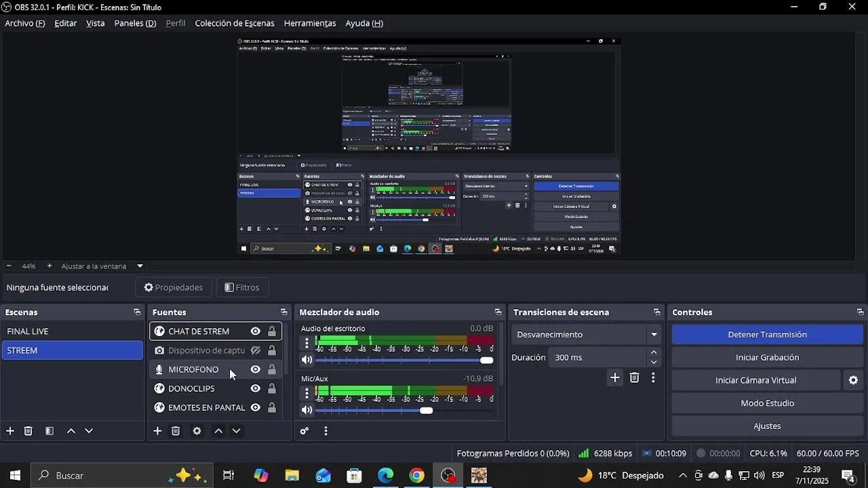868x488 pixels.
Task: Undock the Controles panel
Action: [x=861, y=312]
